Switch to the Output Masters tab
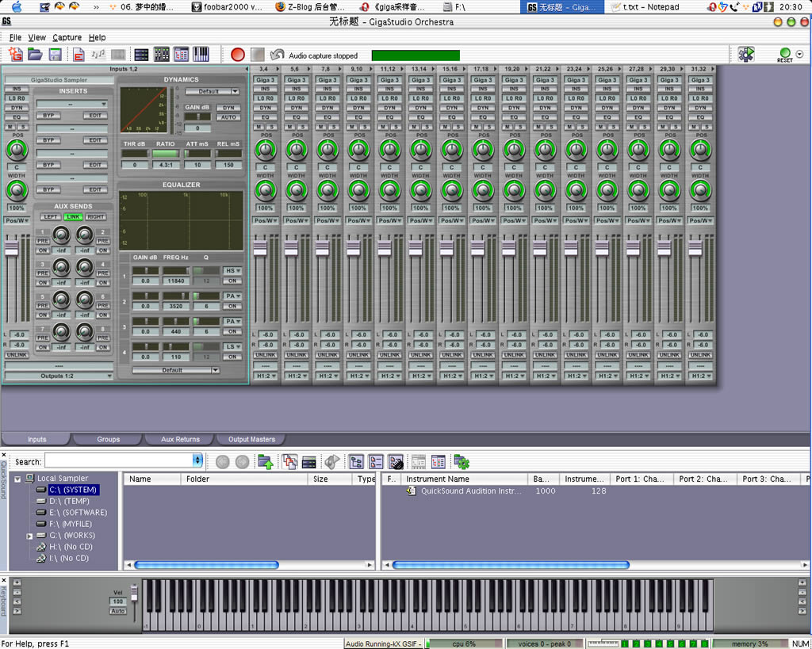 pos(251,439)
